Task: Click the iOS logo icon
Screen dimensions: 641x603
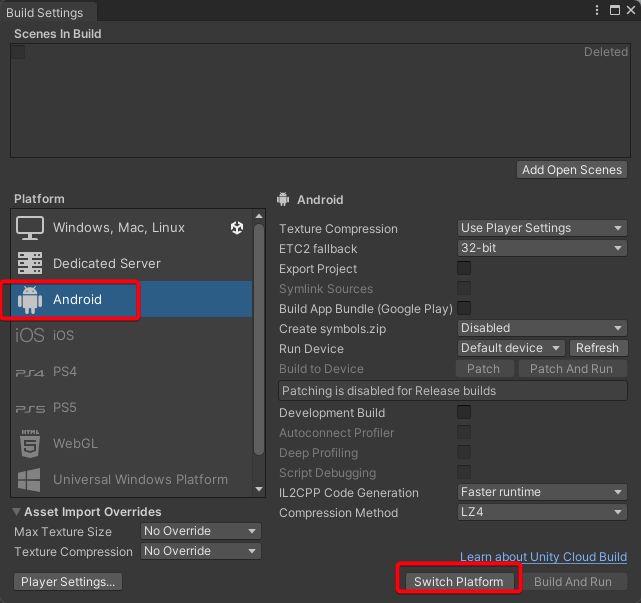Action: coord(30,335)
